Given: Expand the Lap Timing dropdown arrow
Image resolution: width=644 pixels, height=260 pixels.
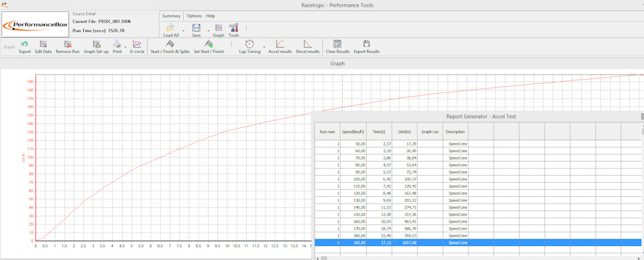Looking at the screenshot, I should (x=264, y=46).
